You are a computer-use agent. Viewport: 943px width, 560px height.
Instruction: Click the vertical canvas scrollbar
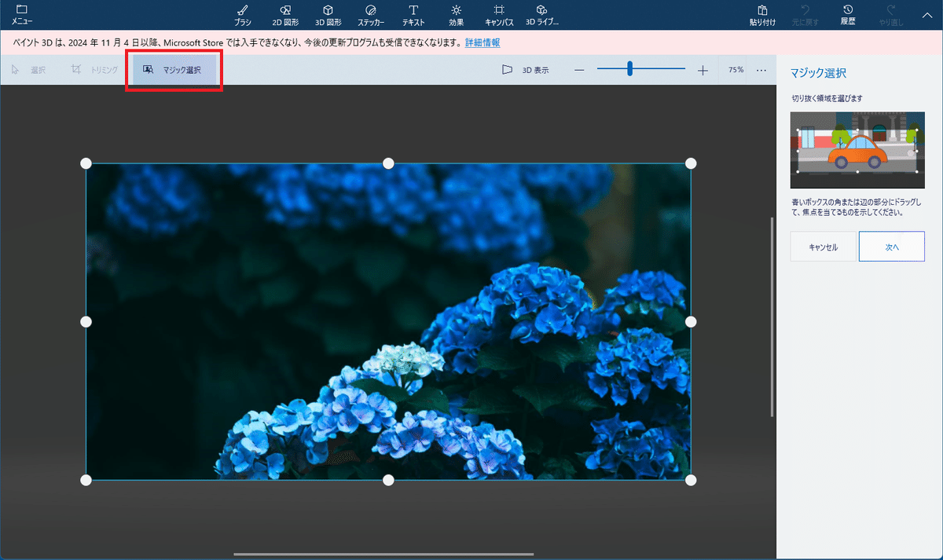[x=772, y=317]
